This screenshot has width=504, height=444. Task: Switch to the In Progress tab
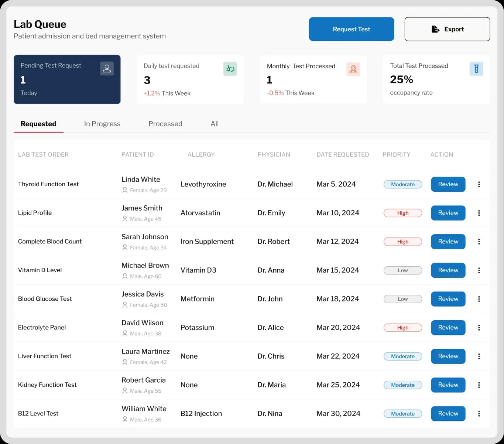(102, 124)
